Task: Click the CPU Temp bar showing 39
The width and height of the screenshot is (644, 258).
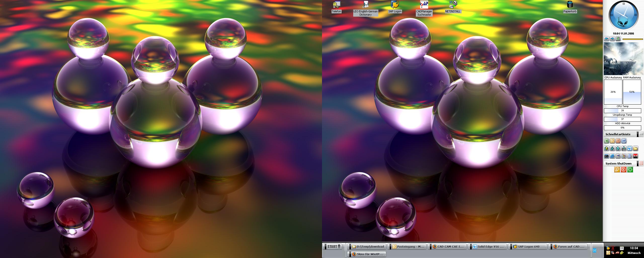Action: (x=623, y=111)
